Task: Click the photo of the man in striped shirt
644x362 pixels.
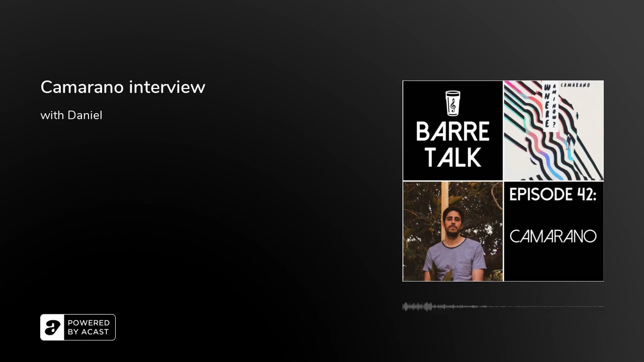Action: tap(453, 231)
